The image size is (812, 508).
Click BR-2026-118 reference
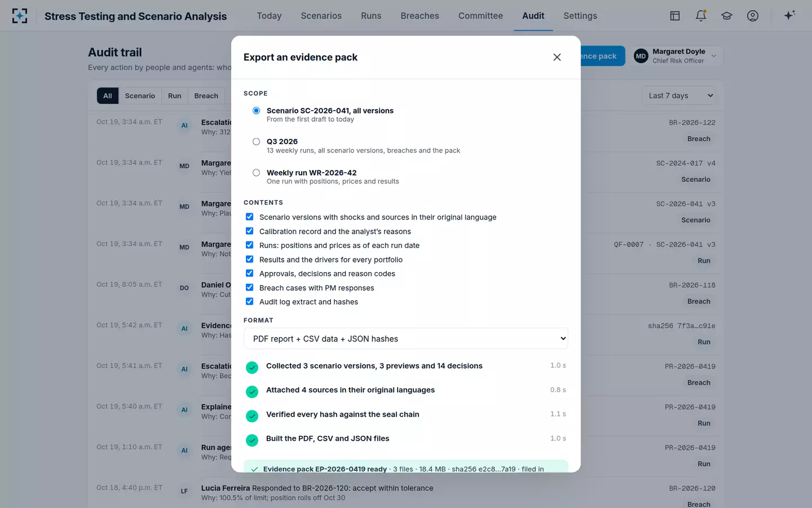point(692,285)
